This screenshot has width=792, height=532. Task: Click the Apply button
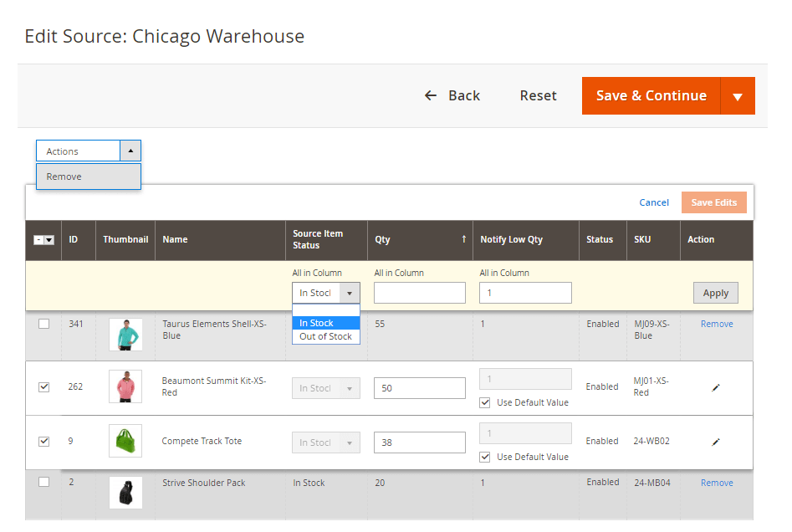[715, 292]
